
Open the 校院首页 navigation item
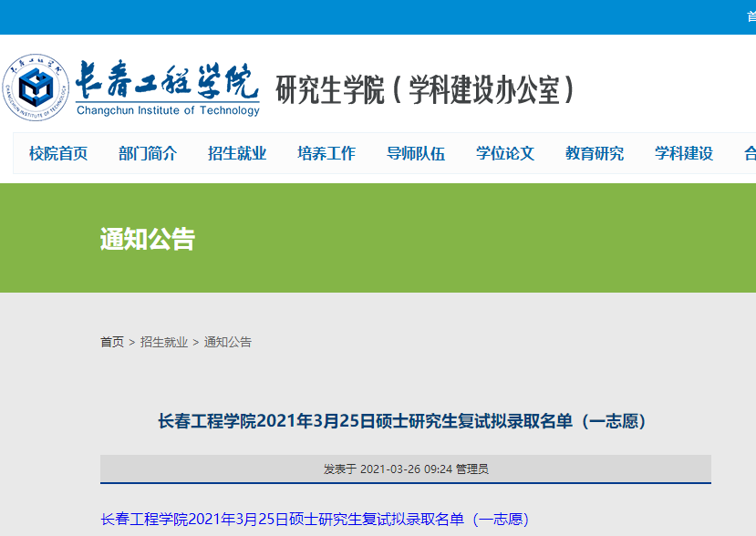tap(58, 153)
